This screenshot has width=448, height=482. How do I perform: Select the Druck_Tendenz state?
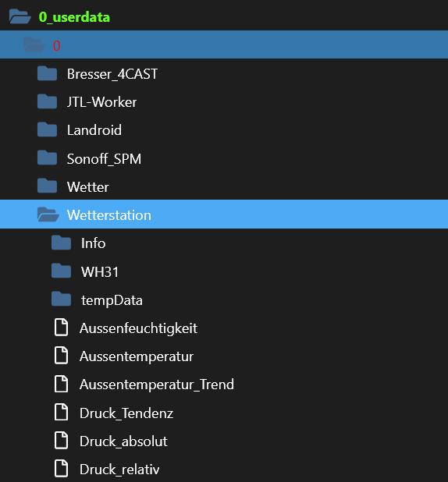[126, 413]
